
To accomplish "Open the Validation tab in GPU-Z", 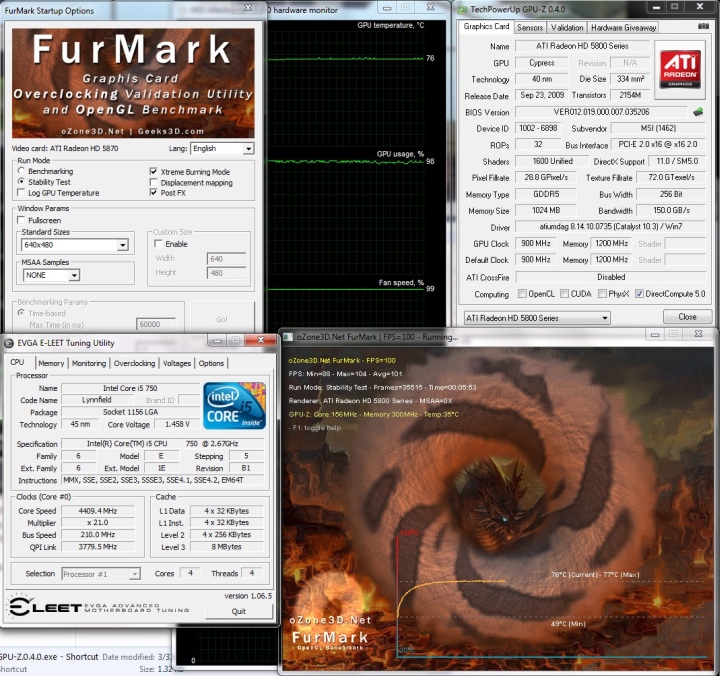I will (x=567, y=28).
